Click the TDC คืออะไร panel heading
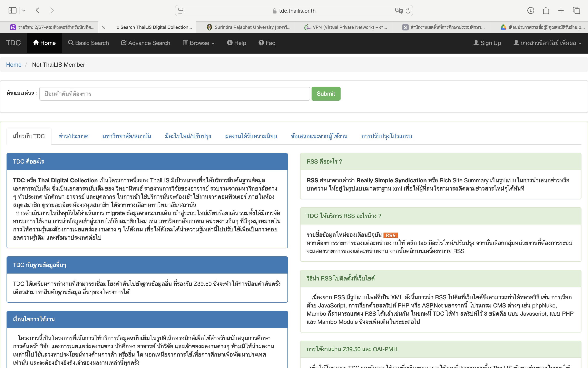 pyautogui.click(x=147, y=162)
